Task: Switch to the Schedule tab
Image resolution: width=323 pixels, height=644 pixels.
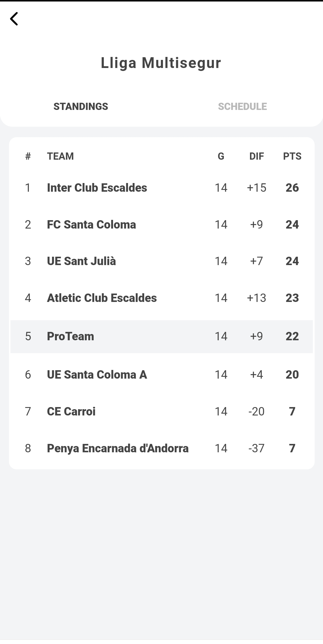Action: pyautogui.click(x=242, y=107)
